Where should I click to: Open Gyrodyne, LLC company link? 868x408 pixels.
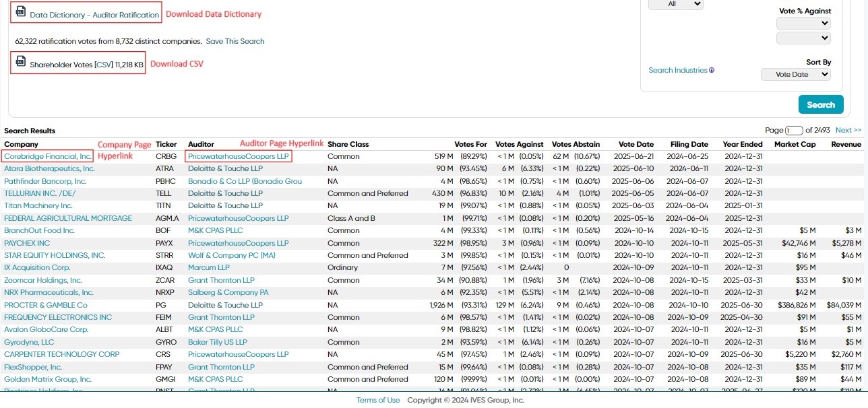(x=29, y=342)
